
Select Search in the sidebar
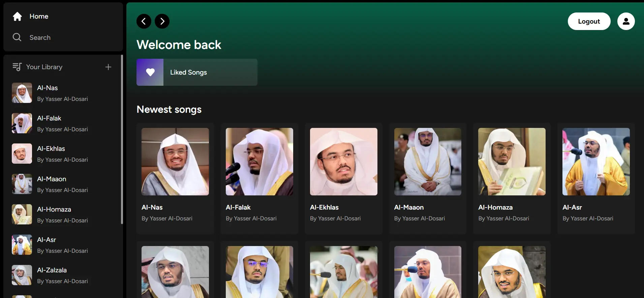[x=40, y=37]
